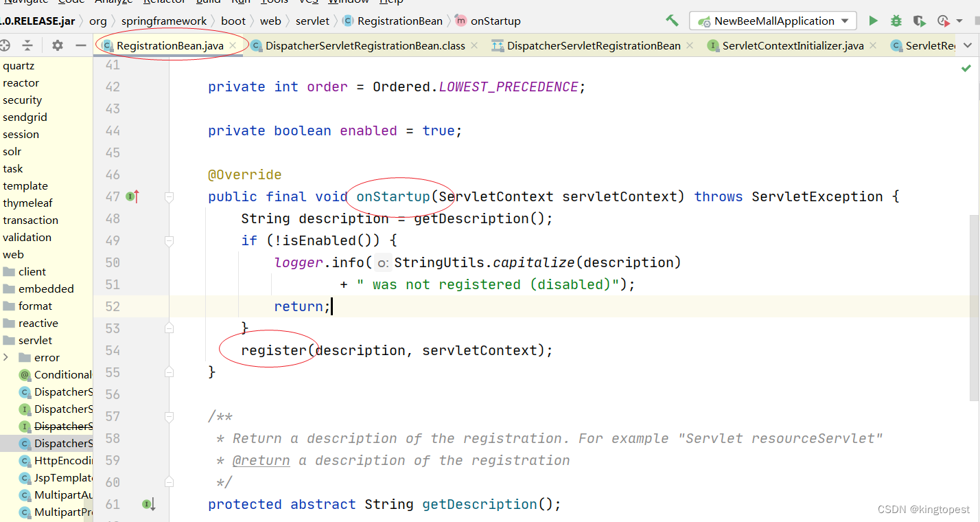The width and height of the screenshot is (980, 522).
Task: Click the implemented-method gutter icon on line 61
Action: point(148,504)
